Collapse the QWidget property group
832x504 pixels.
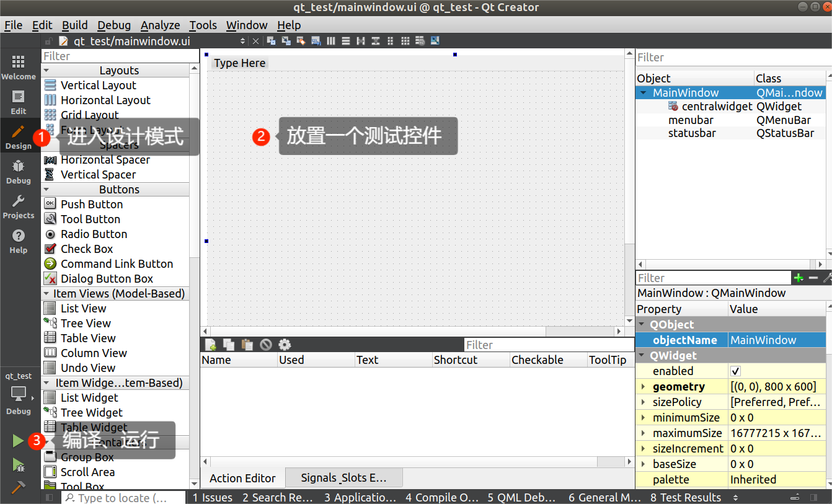642,355
